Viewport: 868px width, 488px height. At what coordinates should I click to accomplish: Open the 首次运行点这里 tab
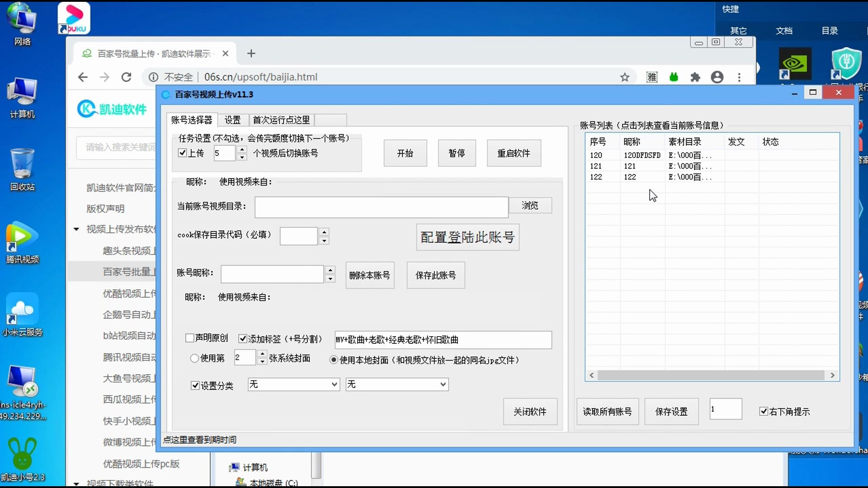point(281,120)
